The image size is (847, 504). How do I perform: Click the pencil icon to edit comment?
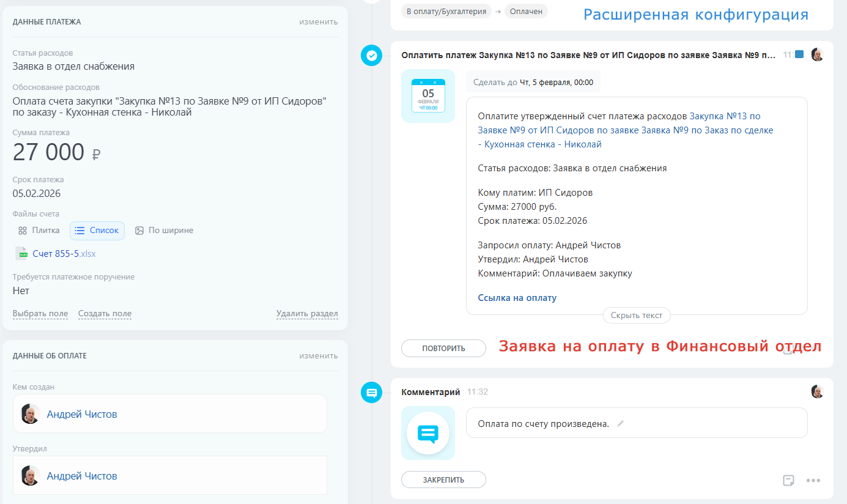coord(620,423)
